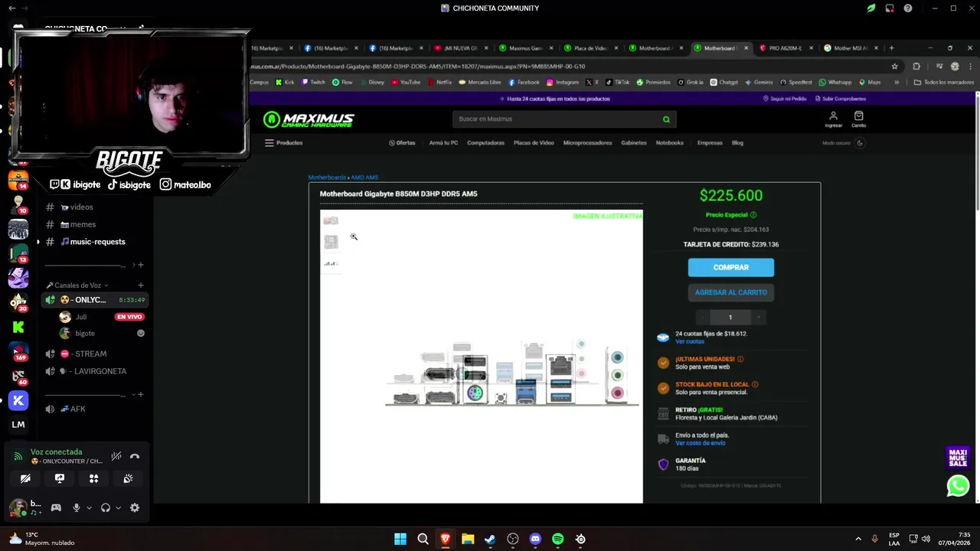Open the browser extensions puzzle icon
980x551 pixels.
[x=916, y=67]
